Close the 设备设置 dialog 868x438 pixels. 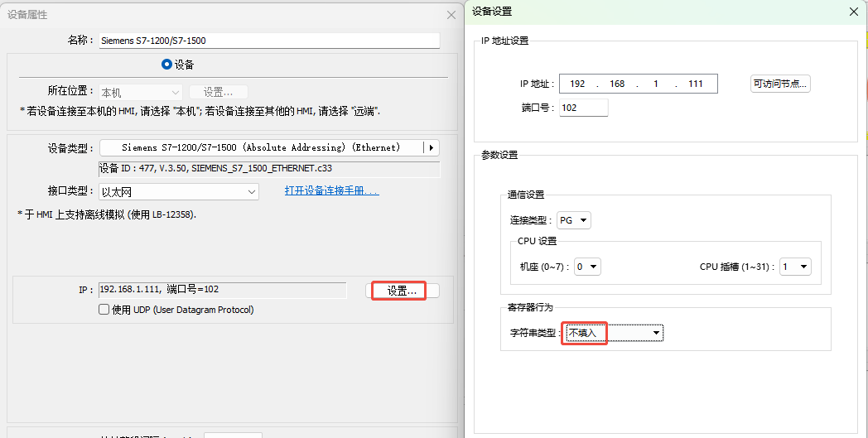tap(854, 12)
